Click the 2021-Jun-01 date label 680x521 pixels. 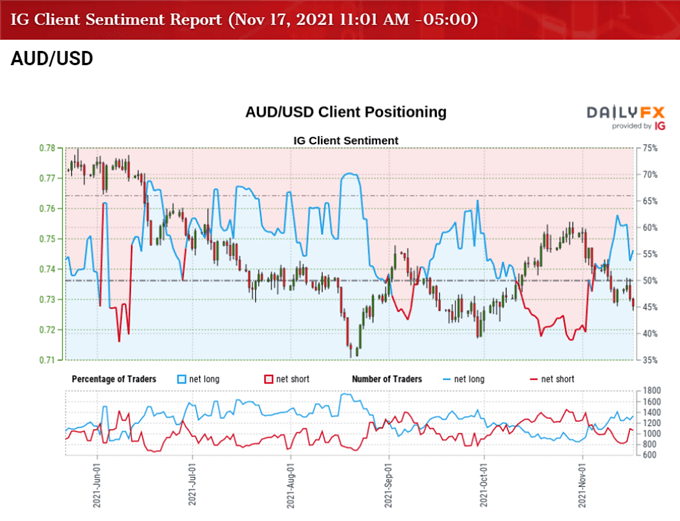point(96,485)
